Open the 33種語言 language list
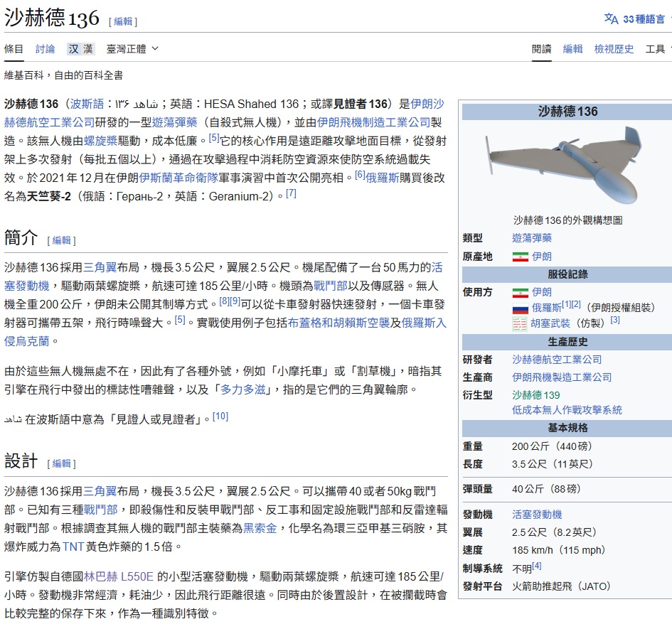 pyautogui.click(x=644, y=19)
